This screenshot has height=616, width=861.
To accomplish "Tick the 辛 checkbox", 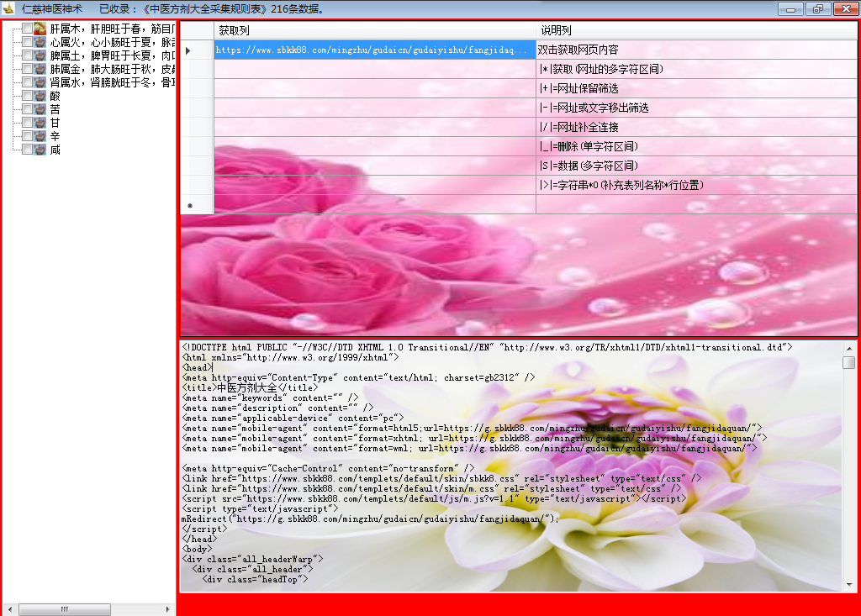I will coord(27,136).
